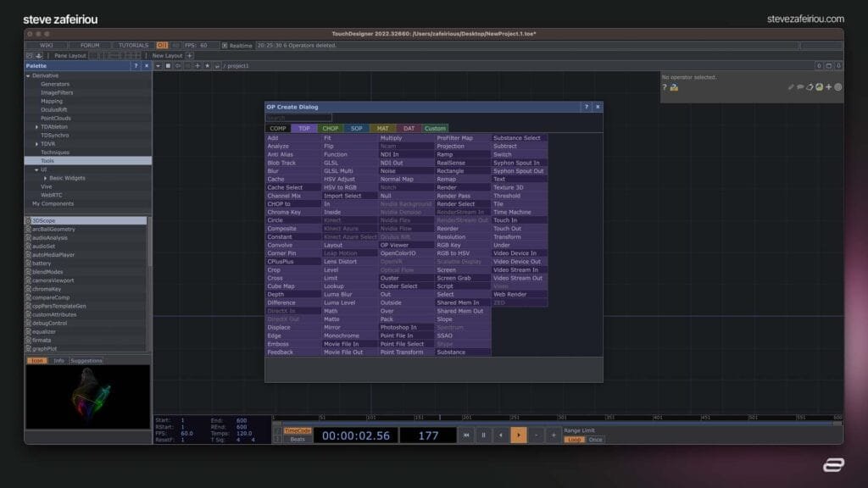Click the 3DScope preview thumbnail

(x=88, y=396)
